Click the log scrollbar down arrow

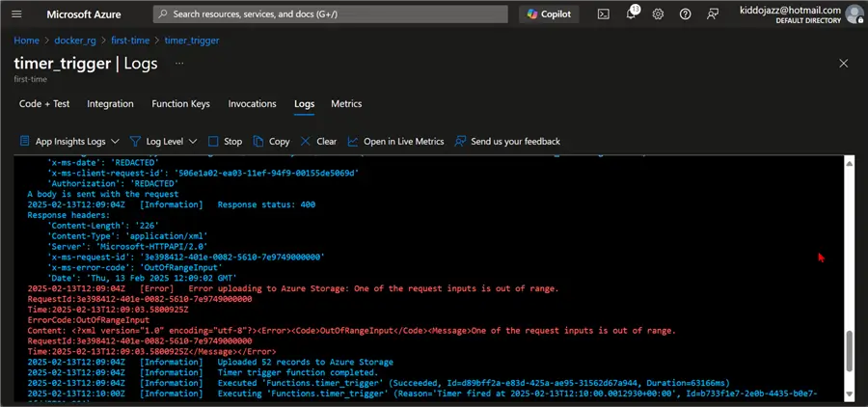coord(851,393)
